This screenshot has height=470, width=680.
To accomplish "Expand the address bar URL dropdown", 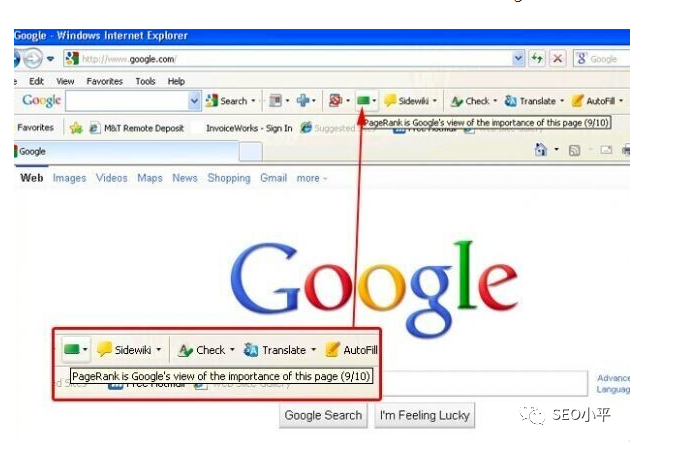I will pyautogui.click(x=518, y=59).
